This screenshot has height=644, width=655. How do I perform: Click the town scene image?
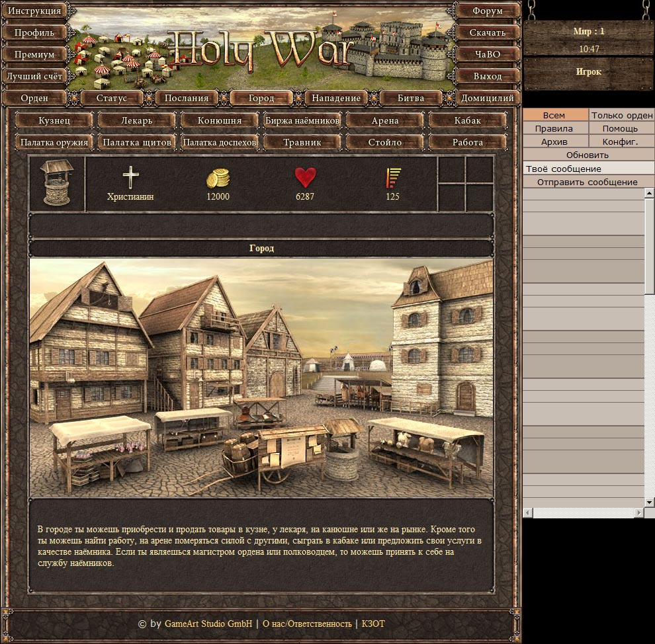coord(261,377)
